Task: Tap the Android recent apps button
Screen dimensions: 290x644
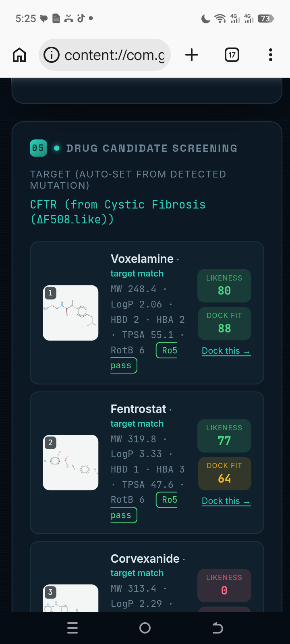Action: [x=72, y=628]
